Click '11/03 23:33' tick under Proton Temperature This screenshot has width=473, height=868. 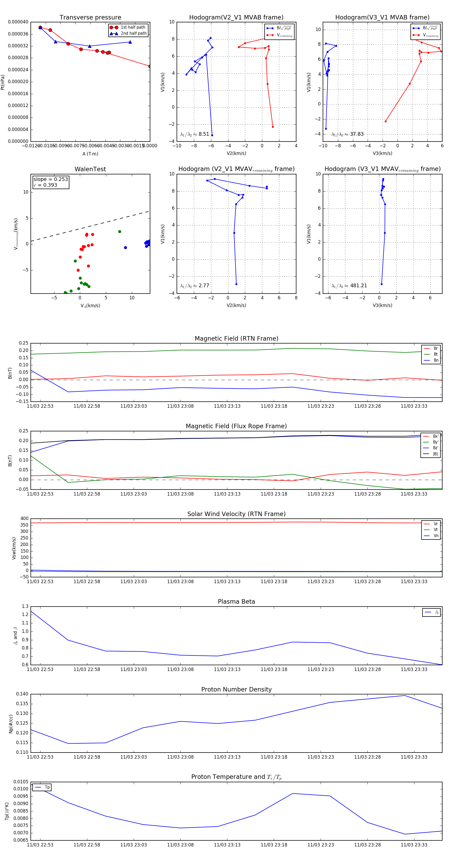[414, 845]
